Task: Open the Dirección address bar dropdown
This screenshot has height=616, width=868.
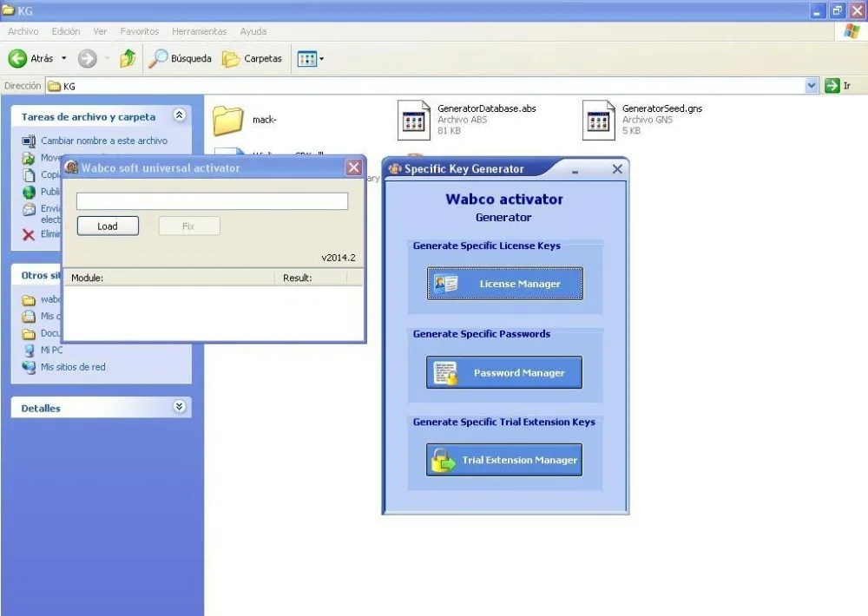Action: pyautogui.click(x=811, y=85)
